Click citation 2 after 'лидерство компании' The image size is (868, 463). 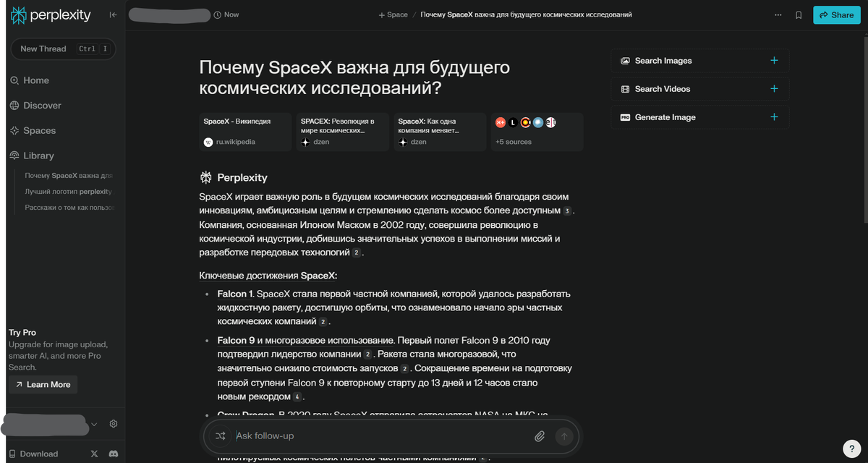click(x=367, y=354)
